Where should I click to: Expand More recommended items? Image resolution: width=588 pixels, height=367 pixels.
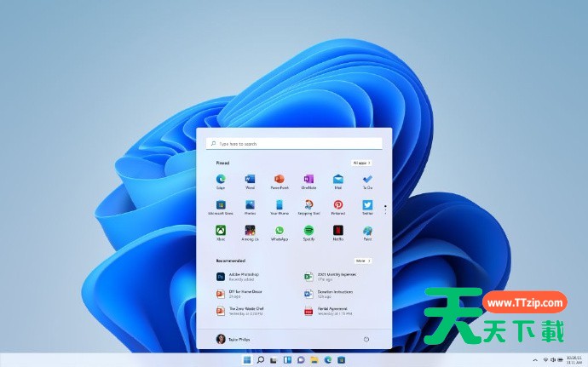pyautogui.click(x=363, y=261)
